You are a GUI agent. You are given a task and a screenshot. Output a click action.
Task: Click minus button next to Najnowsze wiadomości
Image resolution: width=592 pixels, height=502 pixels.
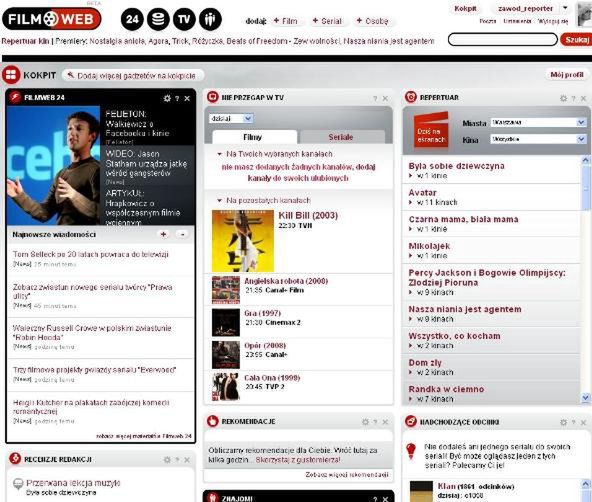(182, 234)
